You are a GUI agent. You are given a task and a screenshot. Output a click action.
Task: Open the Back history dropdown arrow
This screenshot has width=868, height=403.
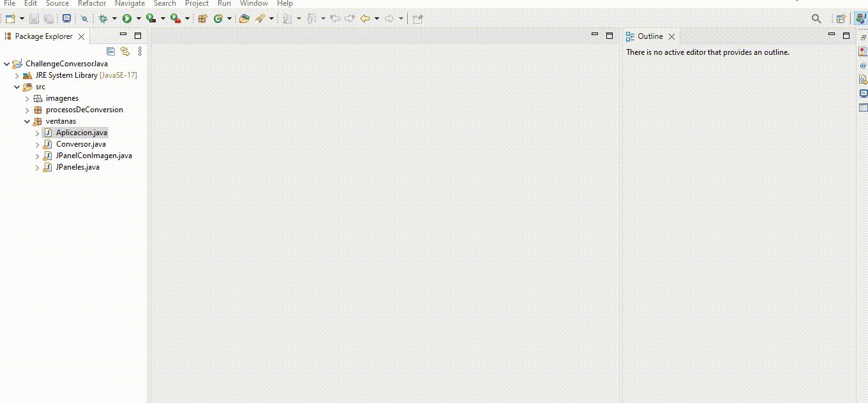pyautogui.click(x=377, y=18)
